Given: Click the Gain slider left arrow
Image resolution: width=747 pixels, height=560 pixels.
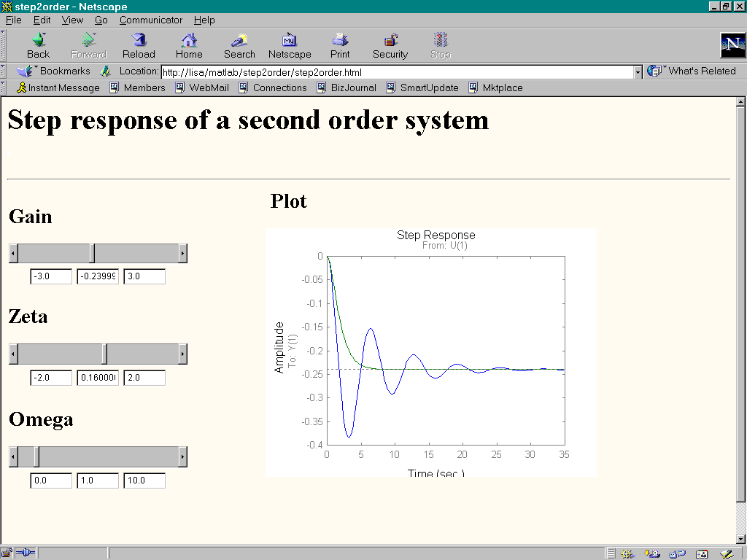Looking at the screenshot, I should [x=13, y=253].
